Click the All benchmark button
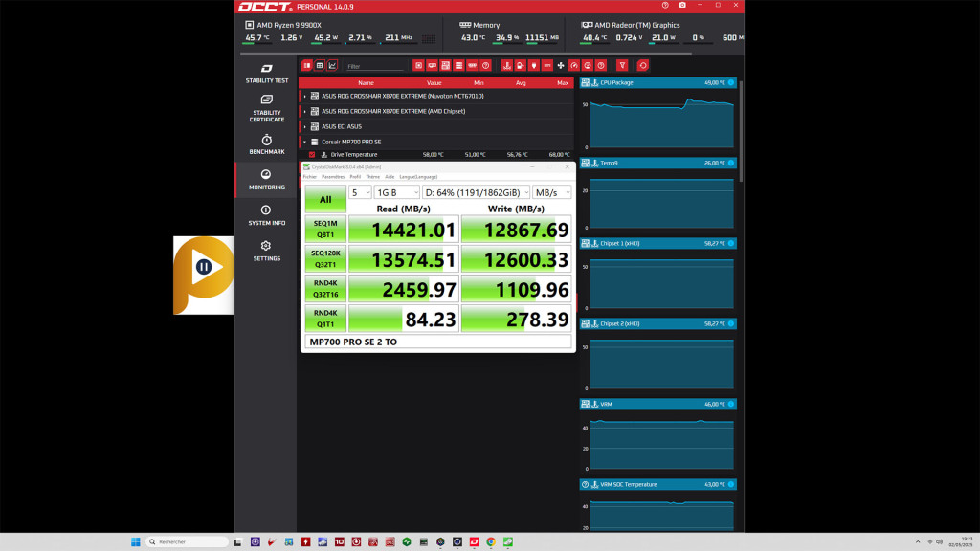This screenshot has width=980, height=551. coord(325,199)
